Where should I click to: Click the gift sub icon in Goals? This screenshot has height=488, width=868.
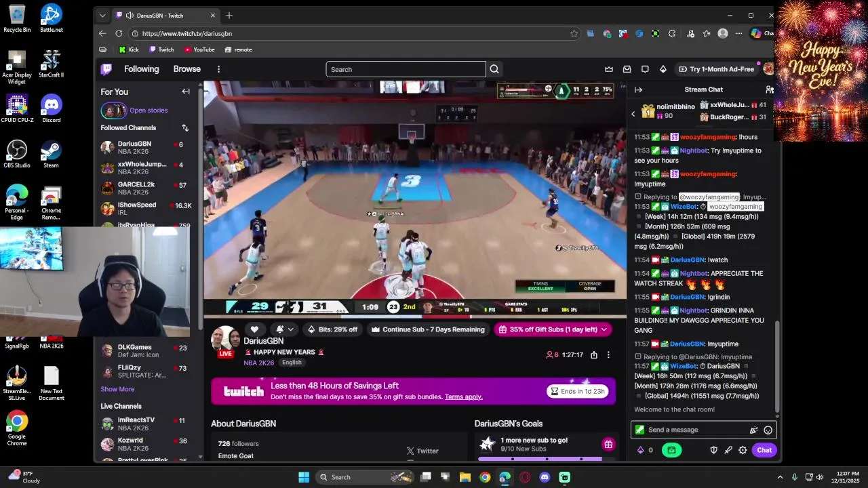(x=608, y=445)
